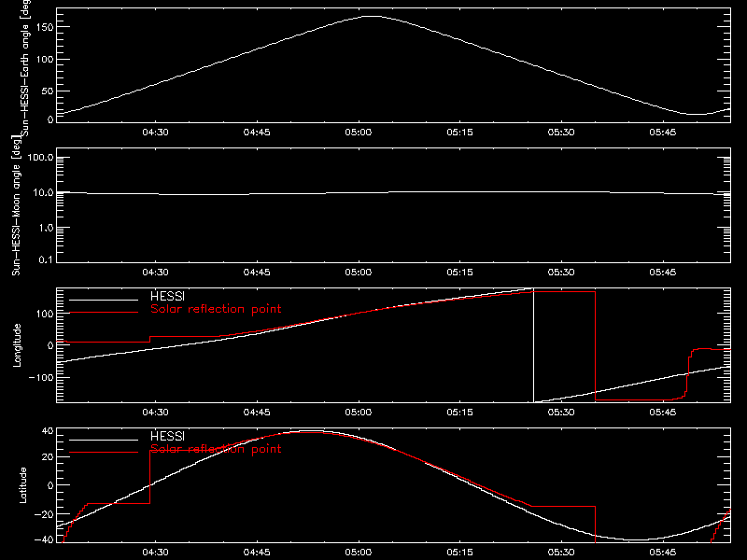The image size is (747, 560).
Task: Click the 0.1 tick on Moon angle axis
Action: click(x=46, y=259)
